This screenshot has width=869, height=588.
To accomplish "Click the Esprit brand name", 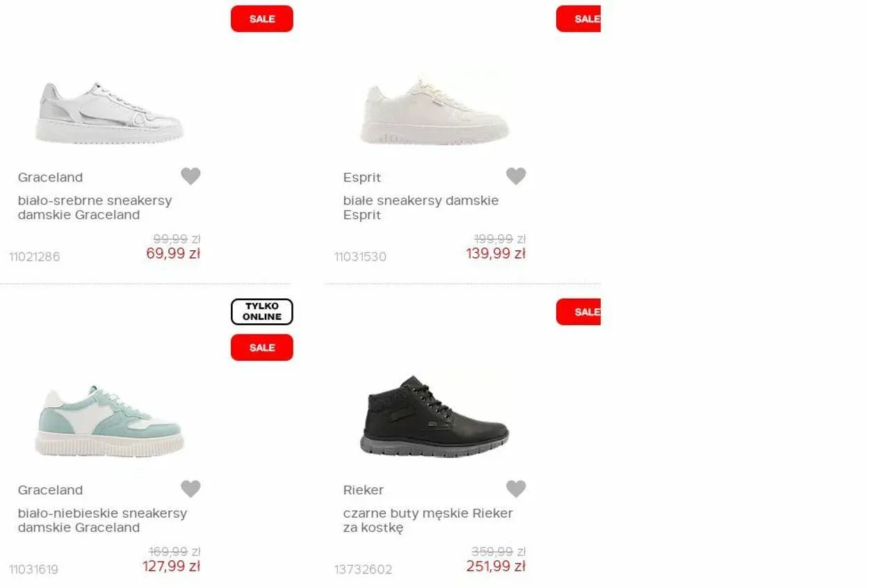I will click(x=362, y=177).
